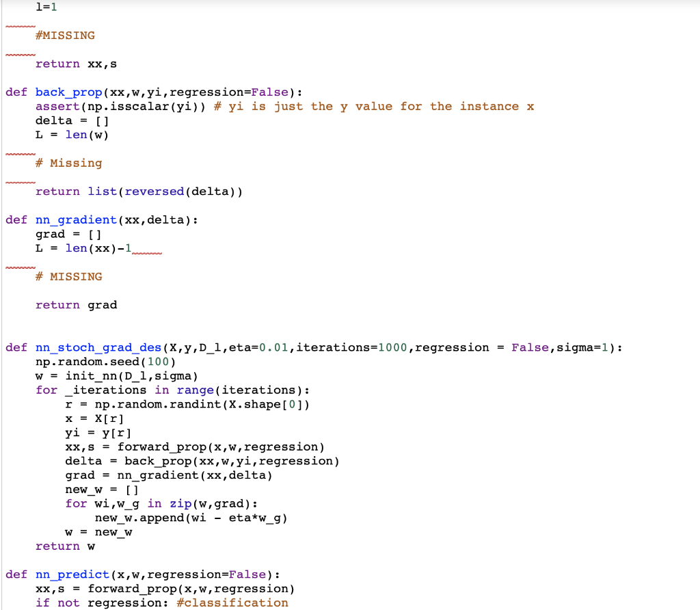Click the back_prop function name
The image size is (700, 610).
68,92
